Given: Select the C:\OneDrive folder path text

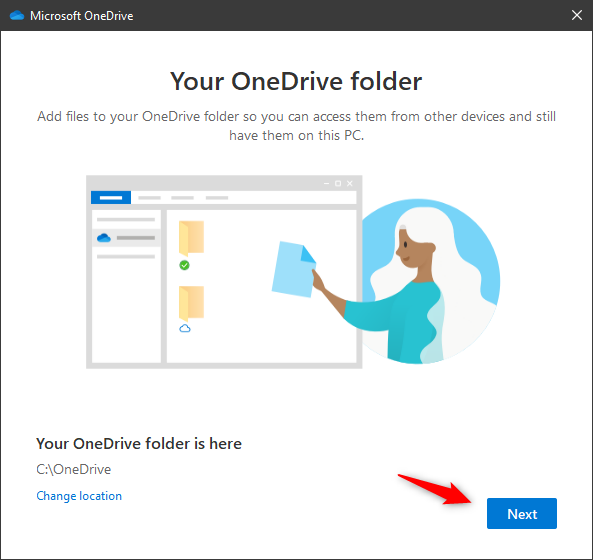Looking at the screenshot, I should coord(74,469).
